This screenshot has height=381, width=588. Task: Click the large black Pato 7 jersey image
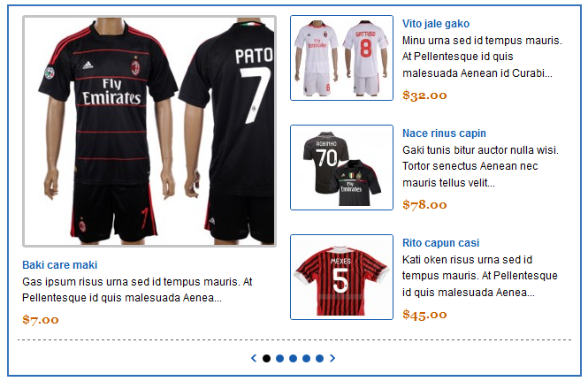(149, 131)
